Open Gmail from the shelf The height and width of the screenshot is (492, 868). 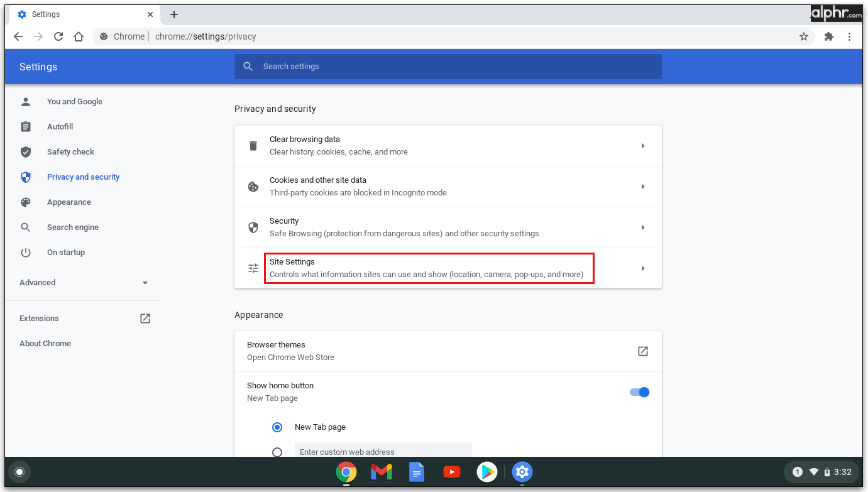[x=382, y=472]
